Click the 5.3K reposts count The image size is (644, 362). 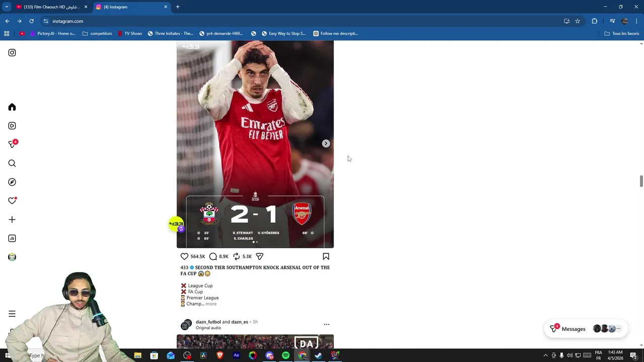(247, 256)
